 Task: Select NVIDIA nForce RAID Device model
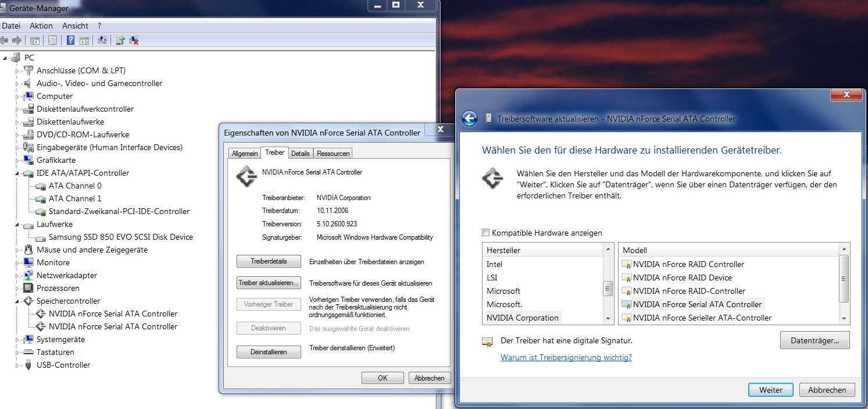[x=682, y=278]
